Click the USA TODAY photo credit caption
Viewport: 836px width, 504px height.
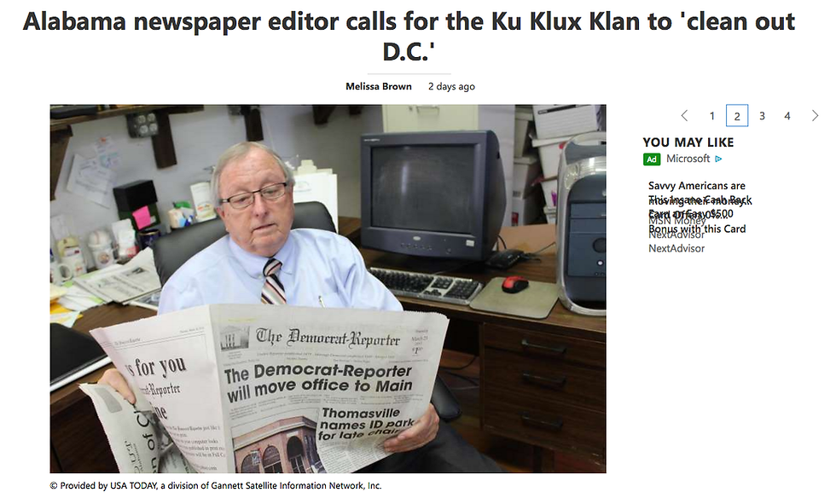pos(215,485)
